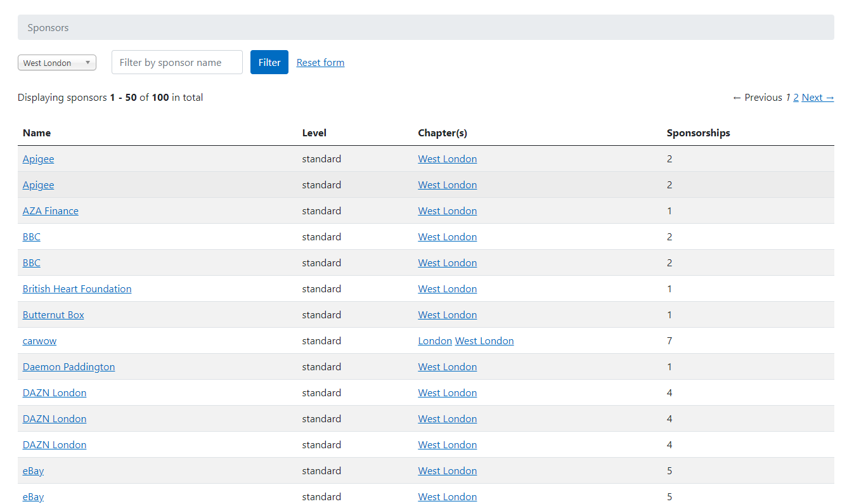Open the AZA Finance sponsor link

[x=51, y=211]
